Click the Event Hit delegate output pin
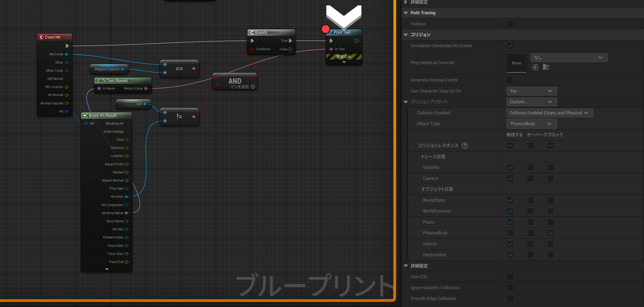The image size is (644, 307). [69, 37]
